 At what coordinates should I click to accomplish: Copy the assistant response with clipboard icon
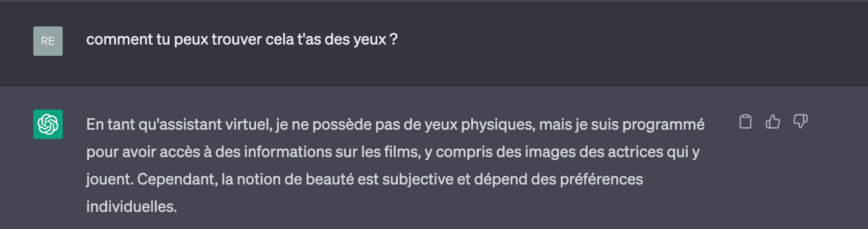[x=745, y=121]
